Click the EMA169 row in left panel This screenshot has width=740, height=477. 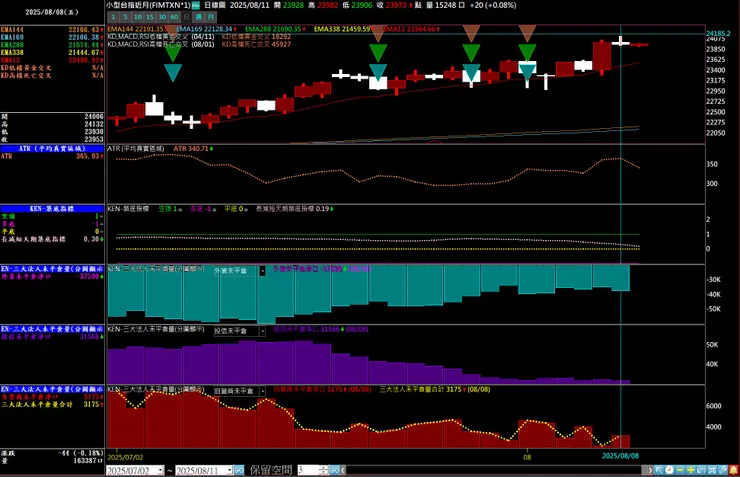coord(52,37)
